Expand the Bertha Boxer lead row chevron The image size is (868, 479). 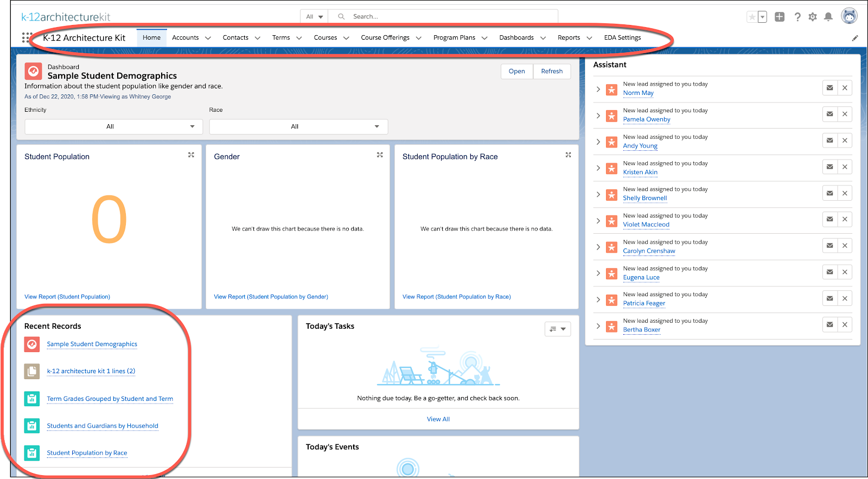pyautogui.click(x=598, y=326)
